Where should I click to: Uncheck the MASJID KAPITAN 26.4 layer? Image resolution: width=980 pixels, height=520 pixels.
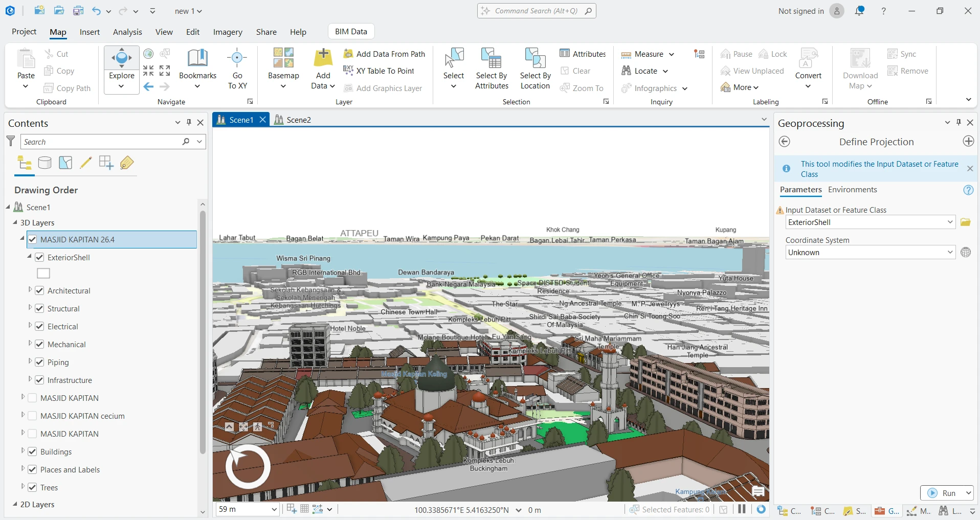tap(32, 239)
